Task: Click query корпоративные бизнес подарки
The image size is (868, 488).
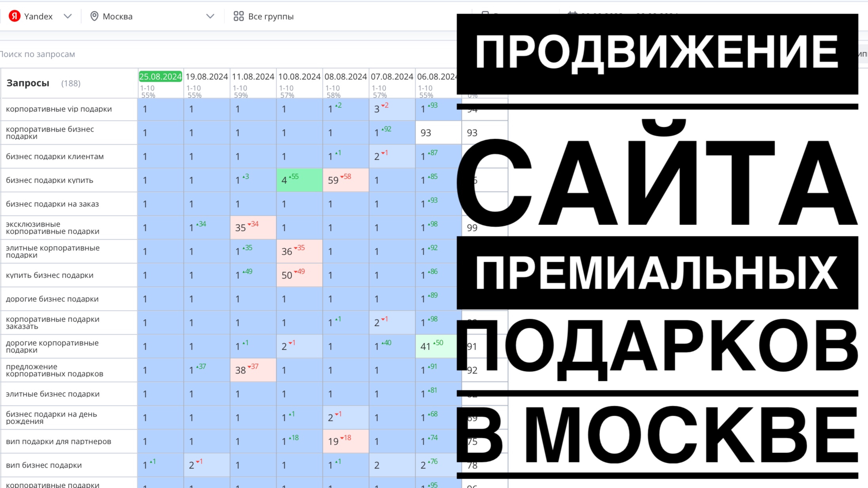Action: 50,133
